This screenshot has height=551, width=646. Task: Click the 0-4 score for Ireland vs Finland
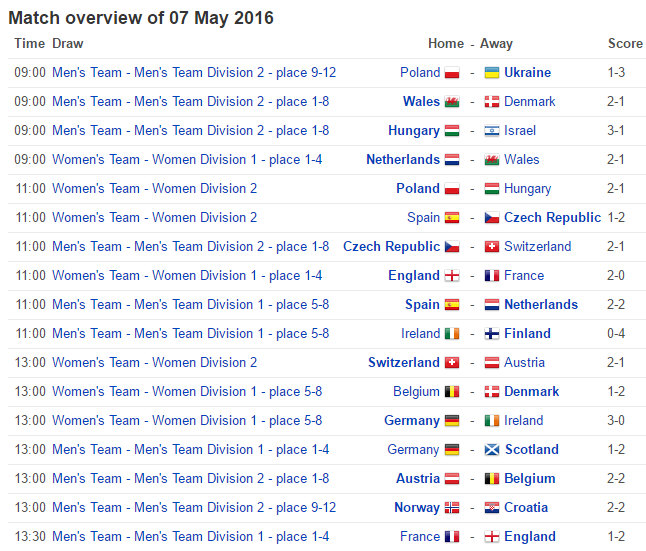618,334
